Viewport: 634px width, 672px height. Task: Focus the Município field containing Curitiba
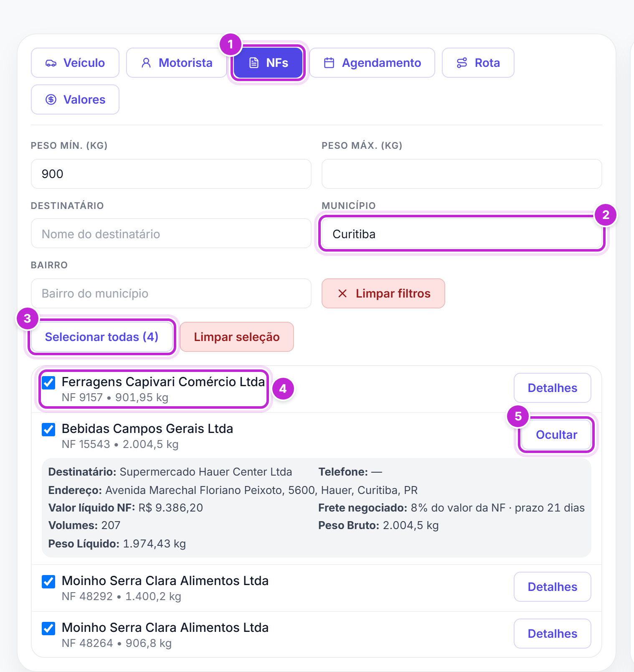[462, 234]
